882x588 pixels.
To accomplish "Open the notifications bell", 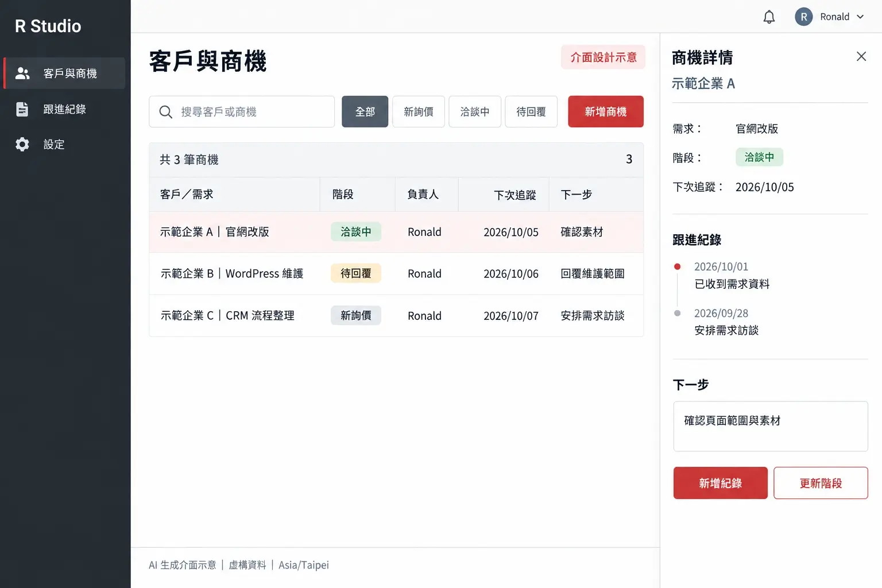I will pyautogui.click(x=769, y=17).
